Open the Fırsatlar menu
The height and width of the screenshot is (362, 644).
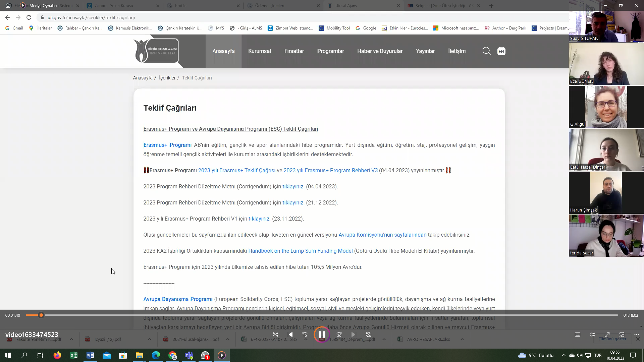294,51
